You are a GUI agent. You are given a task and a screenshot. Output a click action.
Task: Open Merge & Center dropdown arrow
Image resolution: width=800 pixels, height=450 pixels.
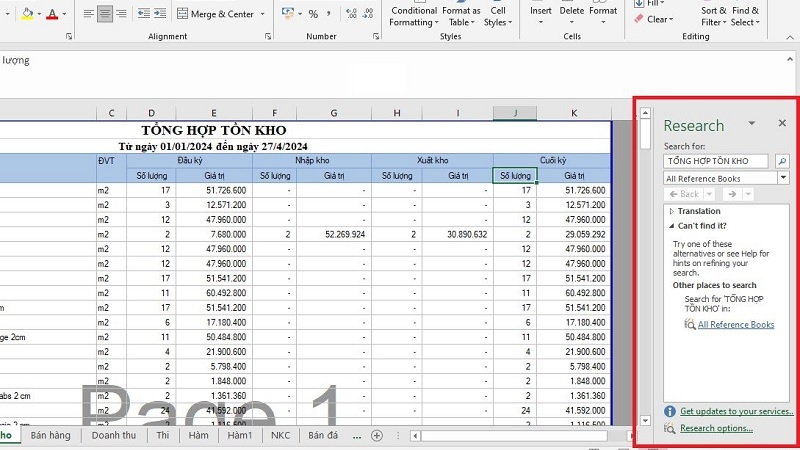coord(263,14)
